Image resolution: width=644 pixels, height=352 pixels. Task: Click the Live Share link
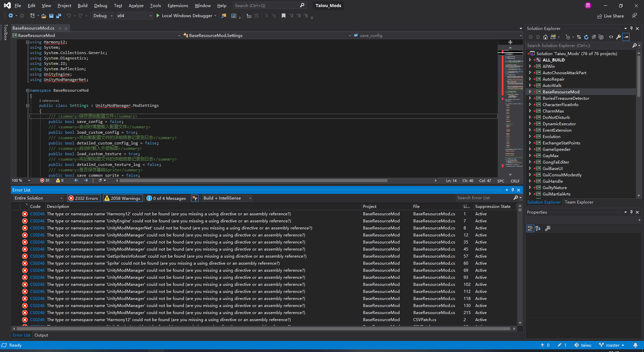point(610,16)
